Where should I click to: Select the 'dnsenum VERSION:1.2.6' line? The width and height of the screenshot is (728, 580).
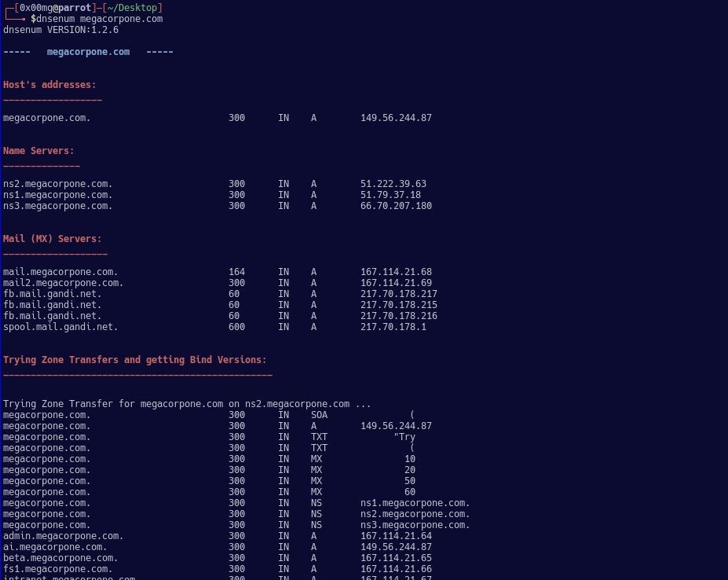[x=60, y=30]
